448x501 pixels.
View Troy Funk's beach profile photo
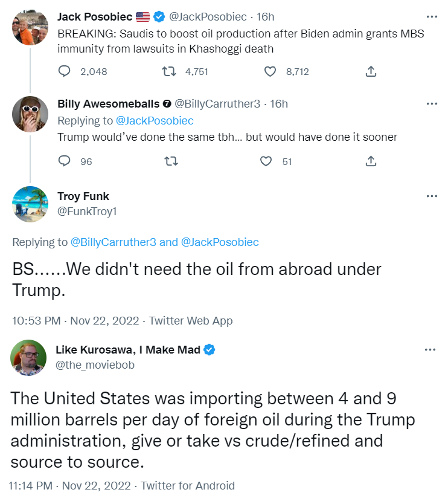30,204
